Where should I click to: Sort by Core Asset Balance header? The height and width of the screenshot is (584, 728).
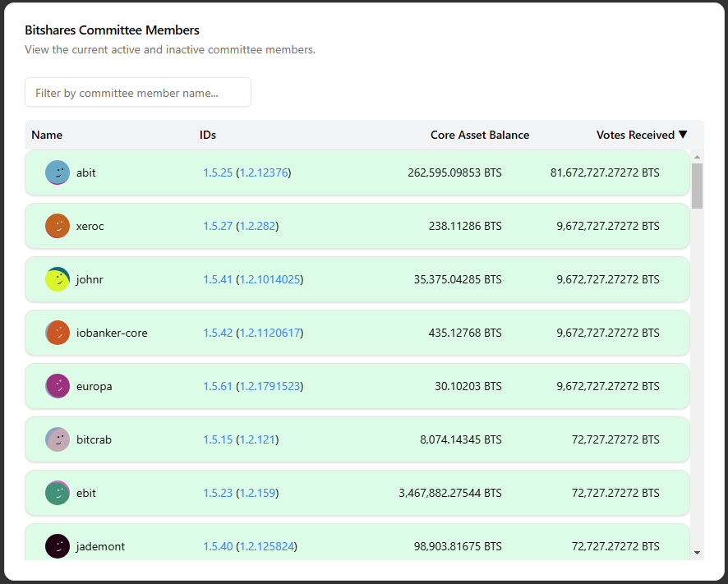[x=480, y=135]
